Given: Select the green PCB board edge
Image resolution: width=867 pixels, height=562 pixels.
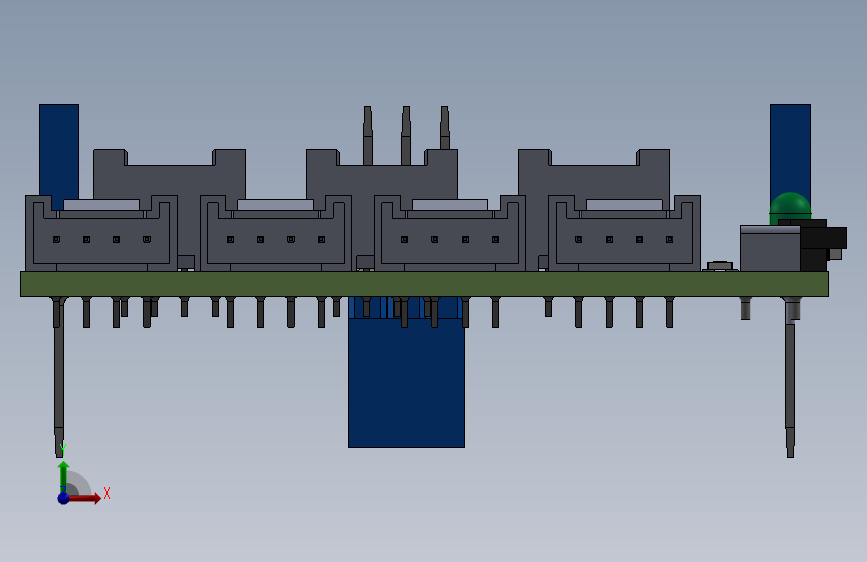Looking at the screenshot, I should tap(424, 284).
